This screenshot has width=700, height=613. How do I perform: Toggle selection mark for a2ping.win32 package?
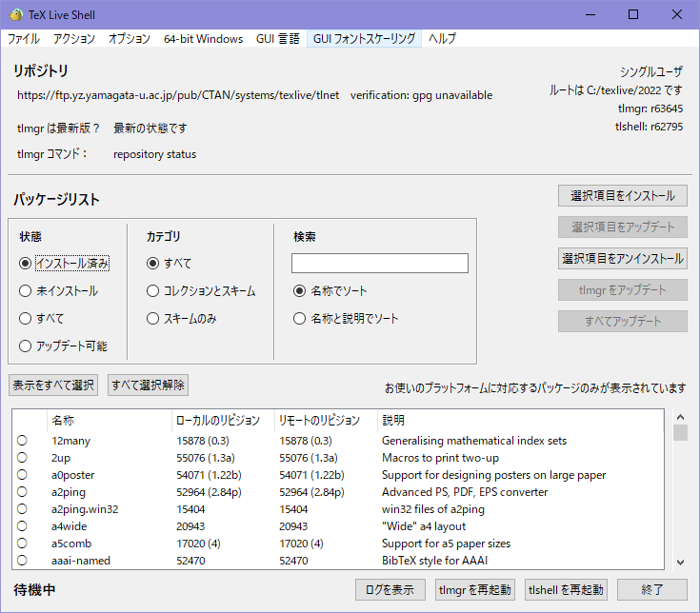(22, 509)
